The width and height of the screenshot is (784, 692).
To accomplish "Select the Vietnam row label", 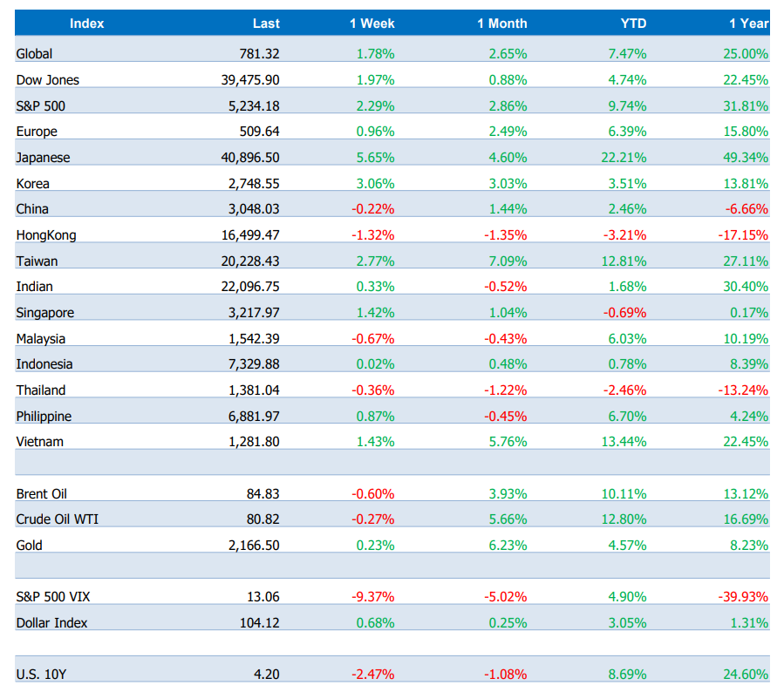I will [x=40, y=442].
